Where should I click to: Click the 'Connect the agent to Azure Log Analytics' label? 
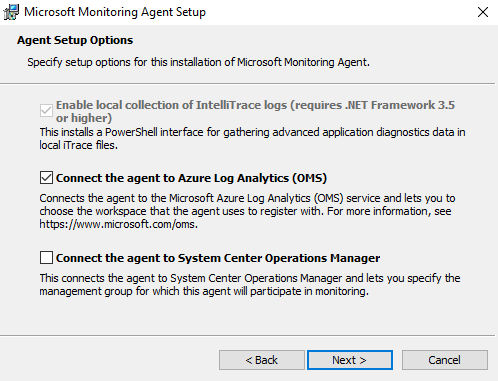click(191, 178)
